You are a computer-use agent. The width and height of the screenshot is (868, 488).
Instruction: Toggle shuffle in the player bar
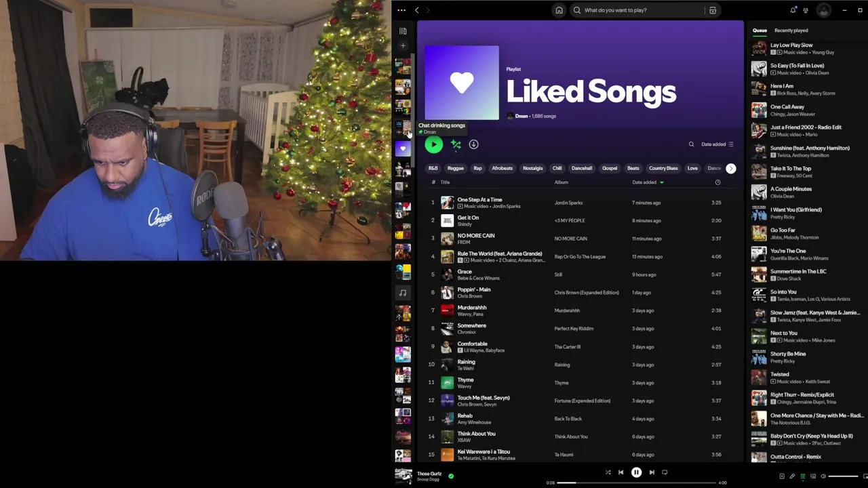[608, 472]
